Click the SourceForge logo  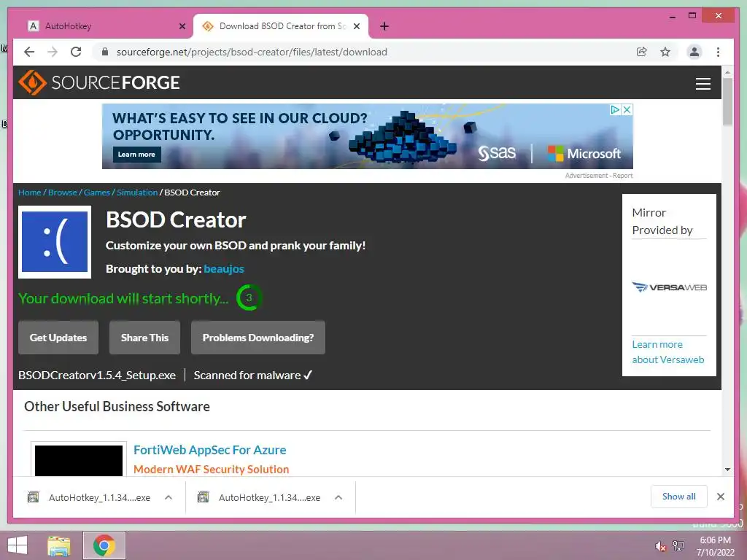99,82
